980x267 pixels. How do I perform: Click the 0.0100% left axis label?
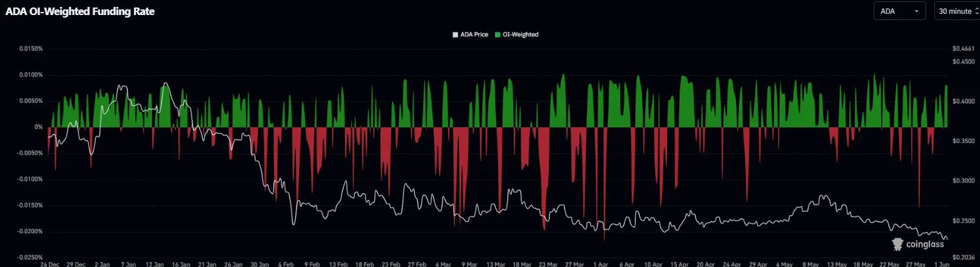point(31,75)
